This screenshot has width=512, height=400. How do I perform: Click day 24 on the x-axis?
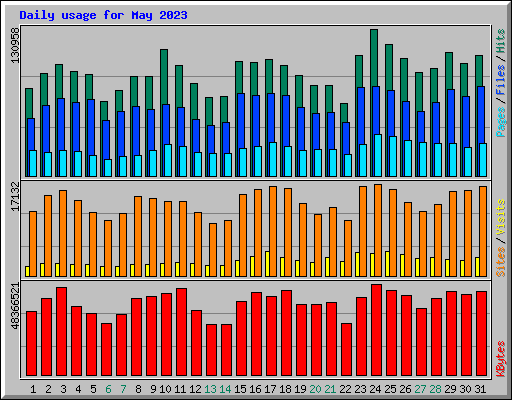pos(375,389)
